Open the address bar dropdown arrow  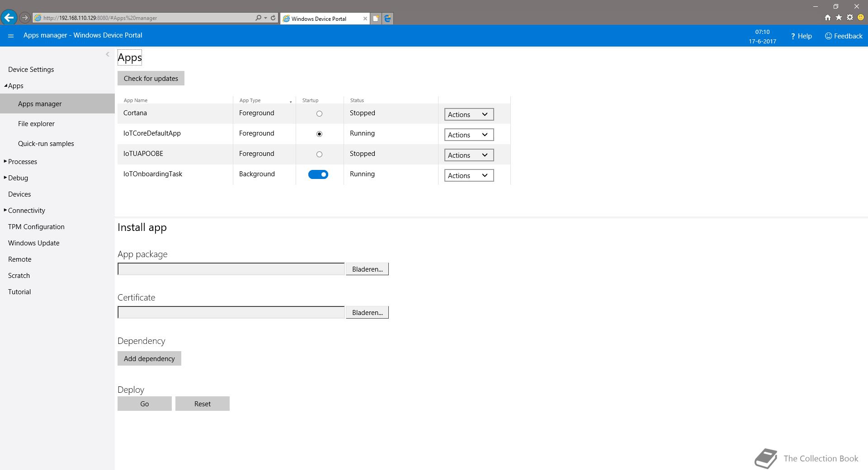(265, 18)
